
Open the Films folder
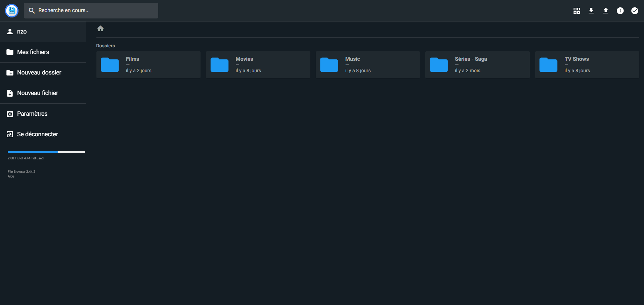148,65
